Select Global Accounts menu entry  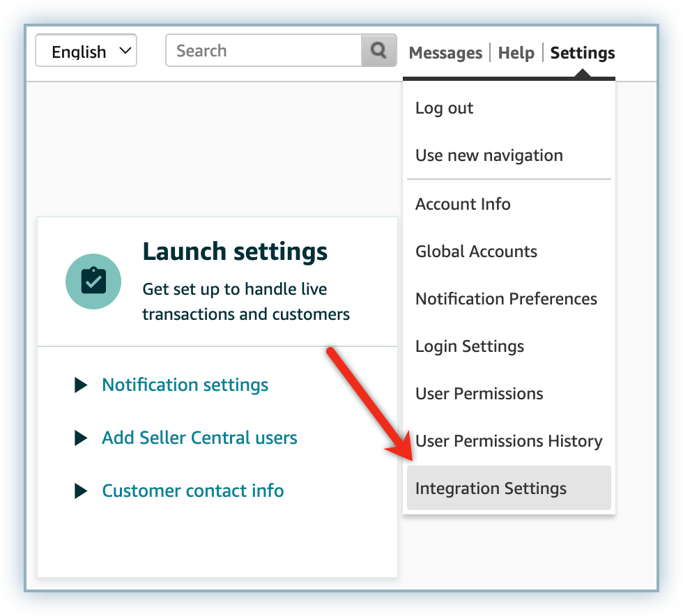[x=476, y=252]
